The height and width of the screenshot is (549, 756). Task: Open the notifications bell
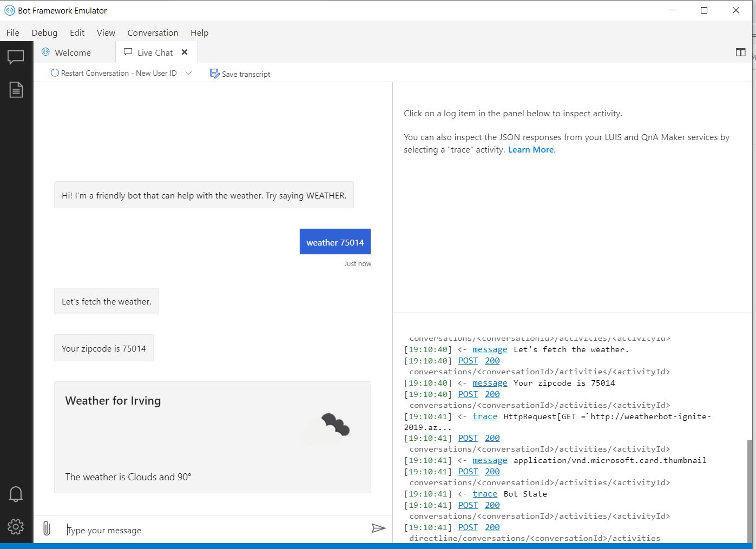pos(16,494)
